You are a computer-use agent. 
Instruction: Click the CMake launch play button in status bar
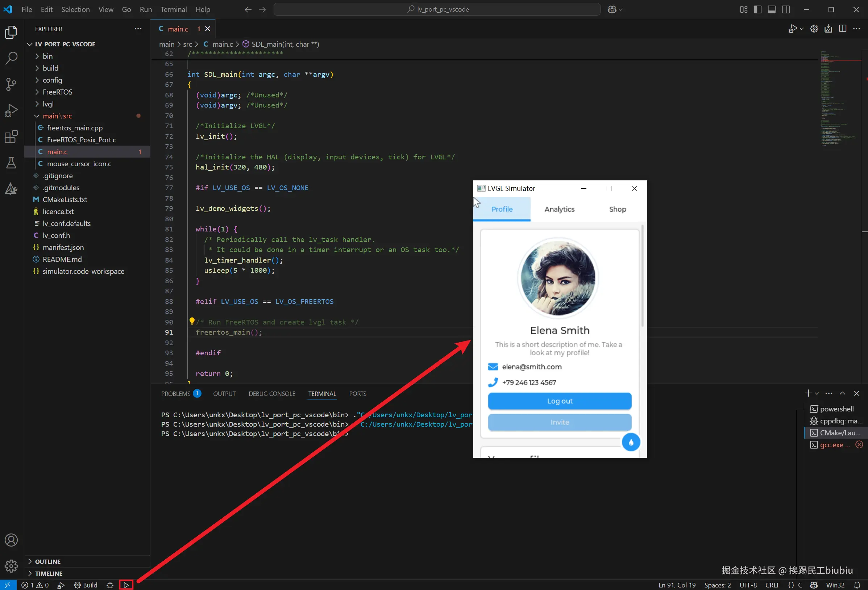point(126,585)
